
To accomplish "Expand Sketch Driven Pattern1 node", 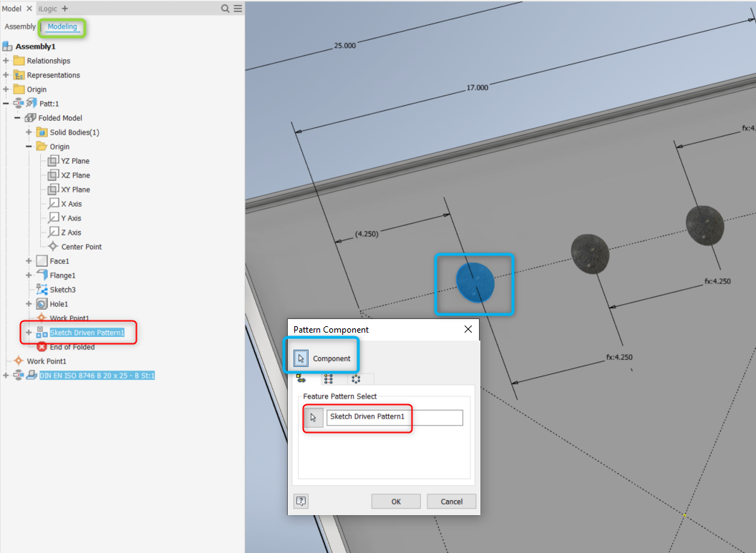I will tap(29, 333).
